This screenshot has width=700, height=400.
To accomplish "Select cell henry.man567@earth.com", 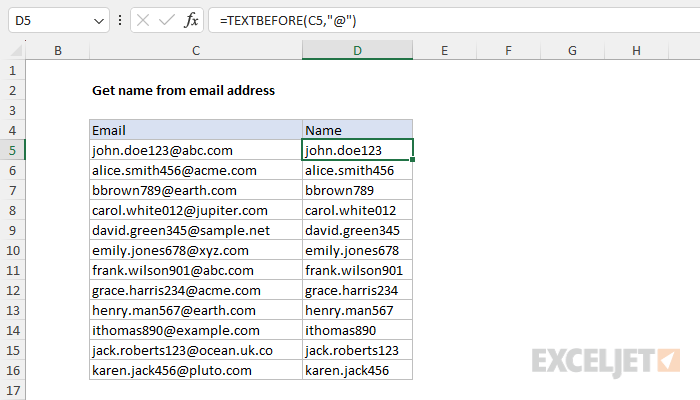I will tap(196, 310).
